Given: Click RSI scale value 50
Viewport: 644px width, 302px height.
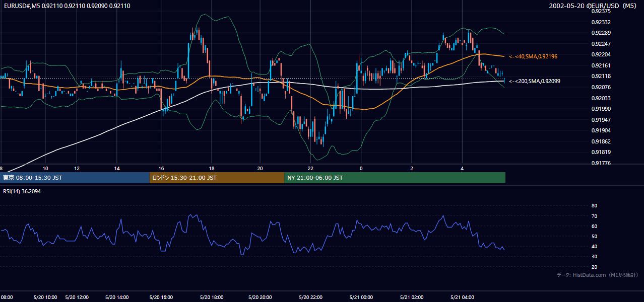Looking at the screenshot, I should click(x=594, y=236).
